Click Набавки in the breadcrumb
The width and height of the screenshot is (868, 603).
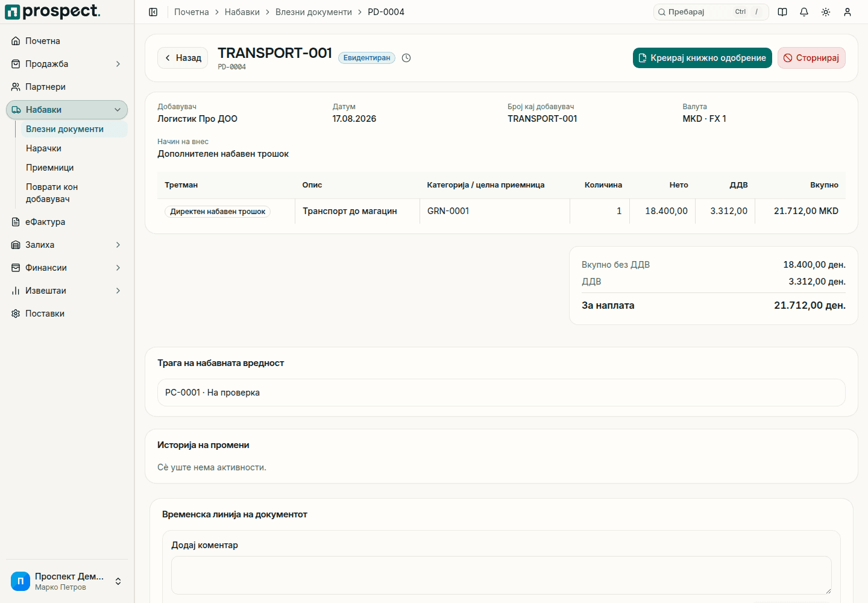pos(242,12)
